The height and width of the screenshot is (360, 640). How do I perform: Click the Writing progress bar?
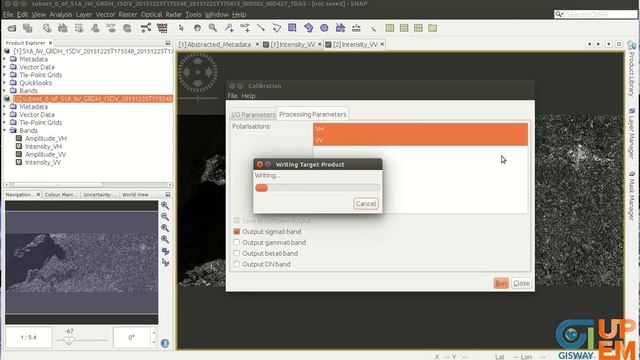[x=318, y=188]
